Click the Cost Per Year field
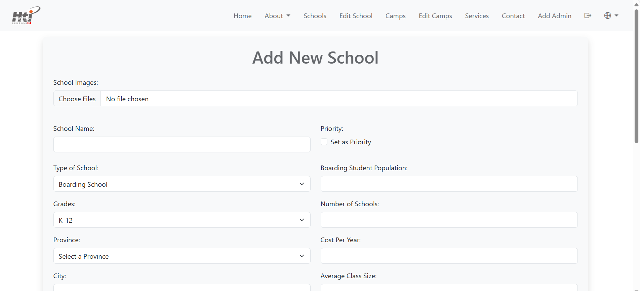Image resolution: width=644 pixels, height=291 pixels. point(449,256)
